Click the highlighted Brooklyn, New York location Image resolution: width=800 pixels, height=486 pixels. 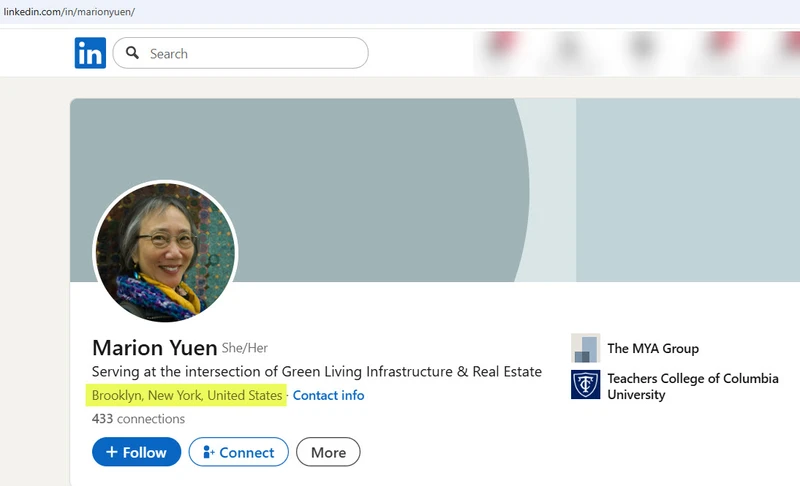tap(187, 395)
